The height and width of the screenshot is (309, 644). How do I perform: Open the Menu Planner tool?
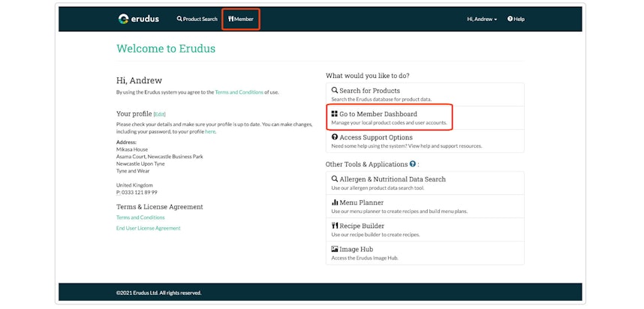tap(425, 206)
